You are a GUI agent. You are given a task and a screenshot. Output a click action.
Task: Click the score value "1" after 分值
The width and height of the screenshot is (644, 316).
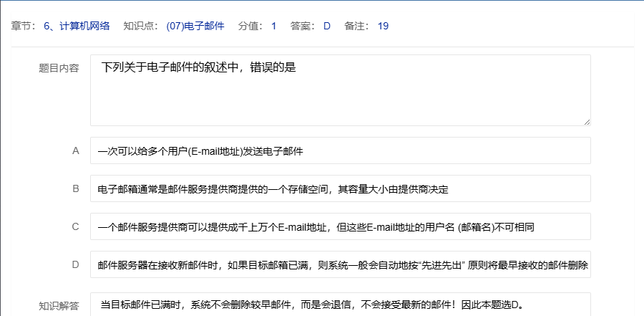[273, 27]
